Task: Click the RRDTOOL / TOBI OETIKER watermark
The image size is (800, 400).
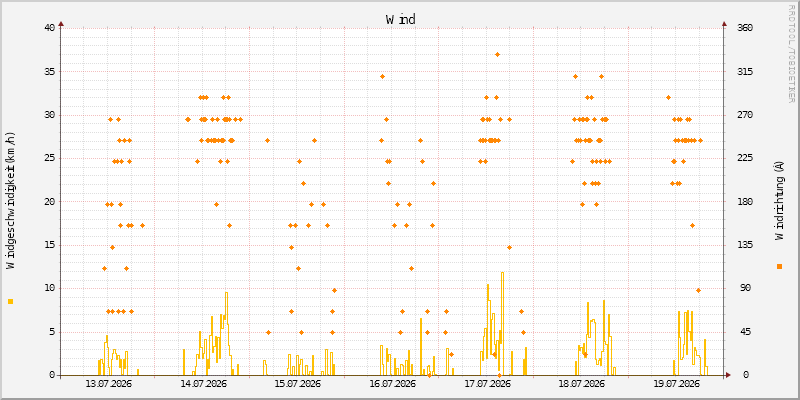Action: pyautogui.click(x=791, y=53)
